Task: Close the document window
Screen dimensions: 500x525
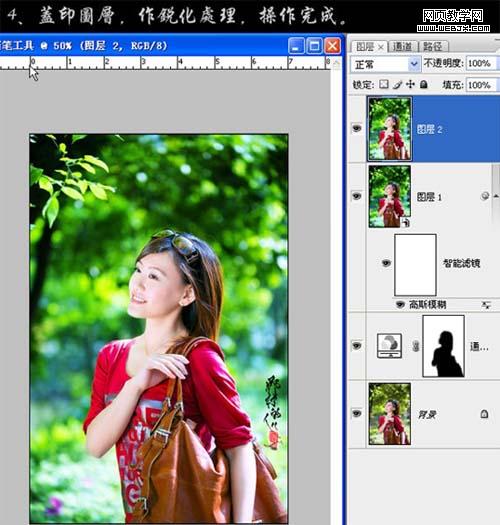Action: click(x=333, y=46)
